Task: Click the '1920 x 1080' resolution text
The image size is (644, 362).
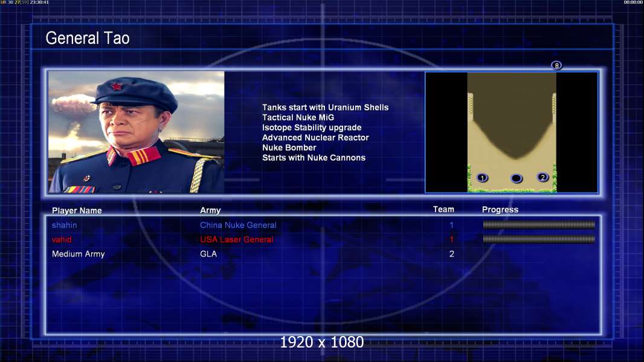Action: click(x=322, y=342)
